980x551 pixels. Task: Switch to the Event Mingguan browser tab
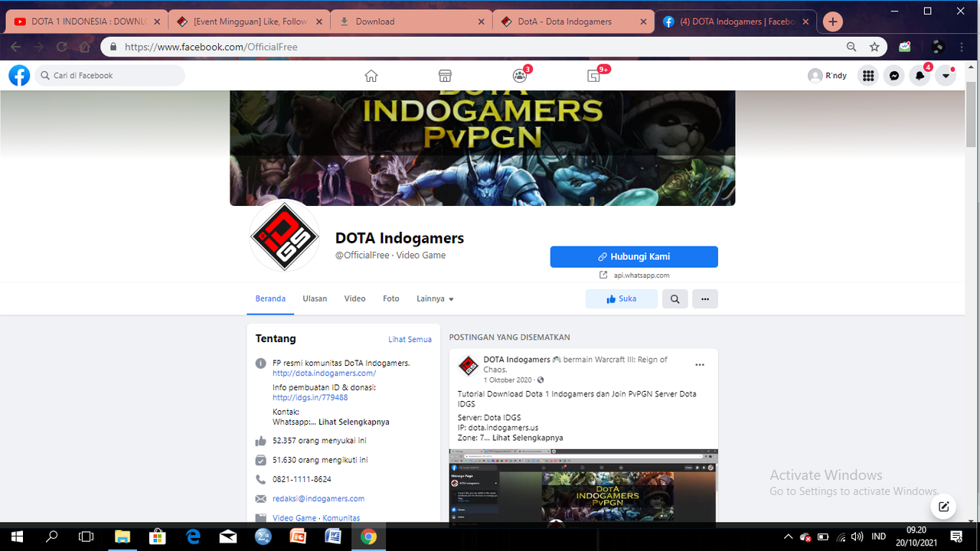(250, 21)
